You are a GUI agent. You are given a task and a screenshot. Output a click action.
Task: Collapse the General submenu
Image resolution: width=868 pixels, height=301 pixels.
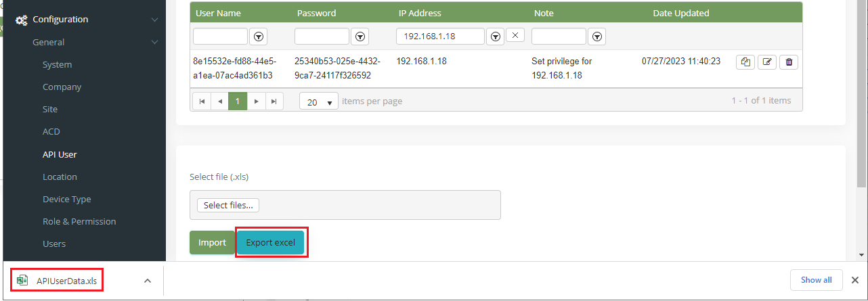coord(155,42)
